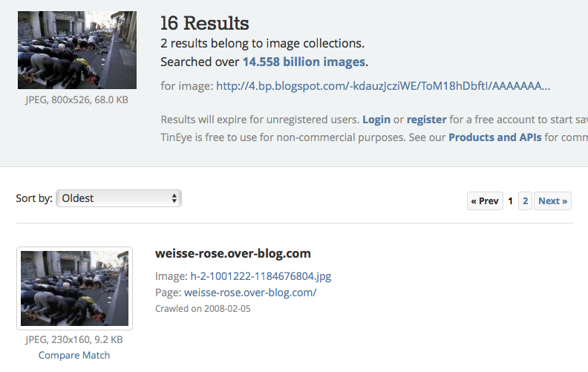Click the Login link
Image resolution: width=588 pixels, height=372 pixels.
click(x=376, y=120)
